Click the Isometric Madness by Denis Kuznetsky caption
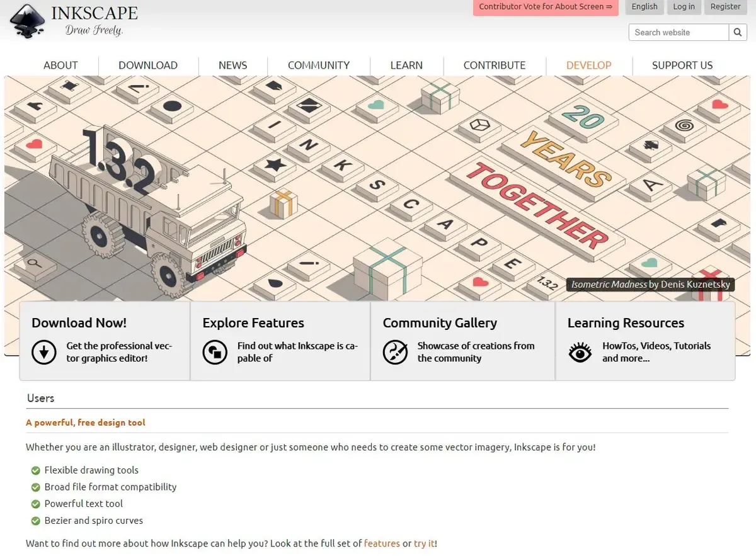 point(651,285)
